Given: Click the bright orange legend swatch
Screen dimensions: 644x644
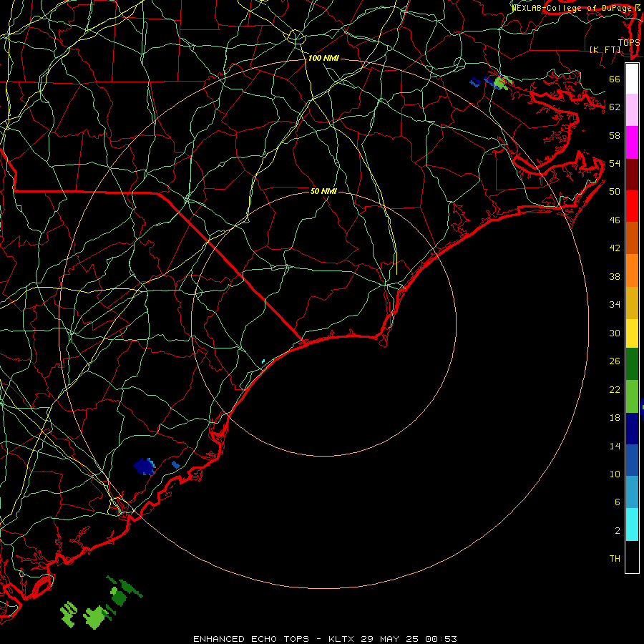Looking at the screenshot, I should [x=632, y=270].
